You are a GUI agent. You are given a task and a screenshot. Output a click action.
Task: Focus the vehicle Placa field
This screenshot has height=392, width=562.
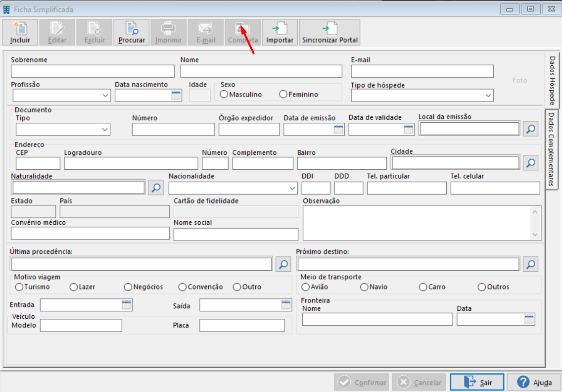242,325
